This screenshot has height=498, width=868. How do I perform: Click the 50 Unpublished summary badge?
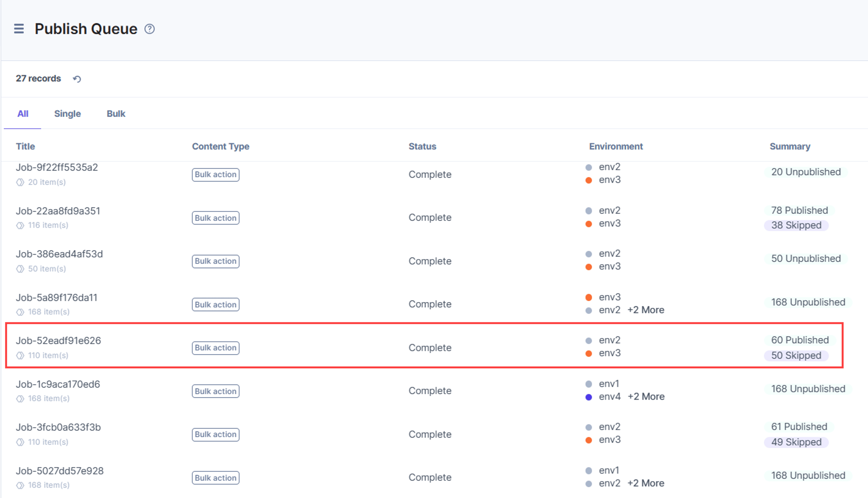pyautogui.click(x=806, y=258)
